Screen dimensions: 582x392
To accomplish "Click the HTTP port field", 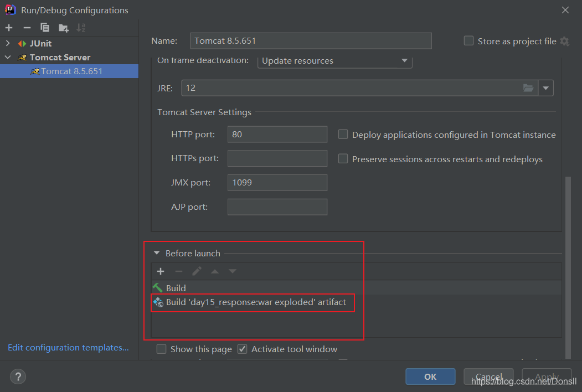I will pos(277,135).
